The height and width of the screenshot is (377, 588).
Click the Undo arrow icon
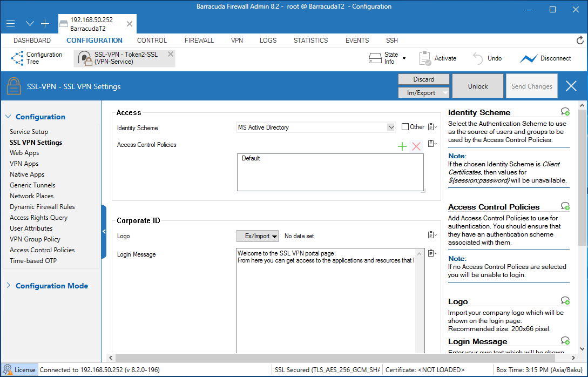(478, 58)
